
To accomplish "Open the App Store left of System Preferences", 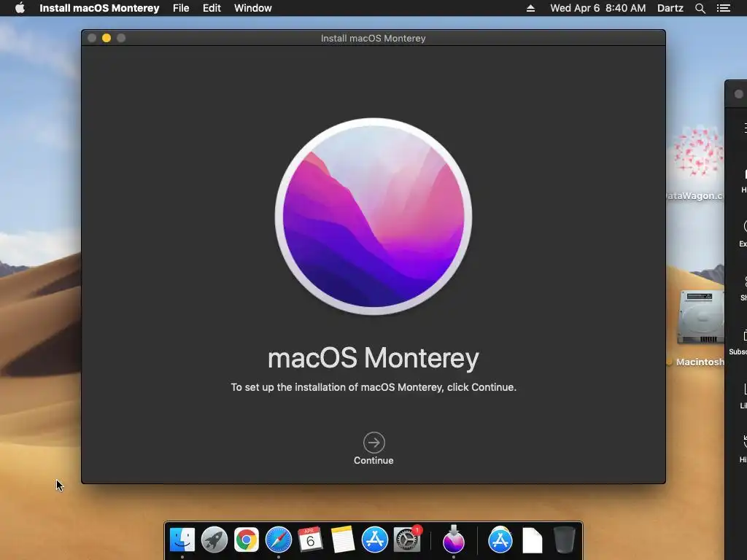I will [375, 540].
